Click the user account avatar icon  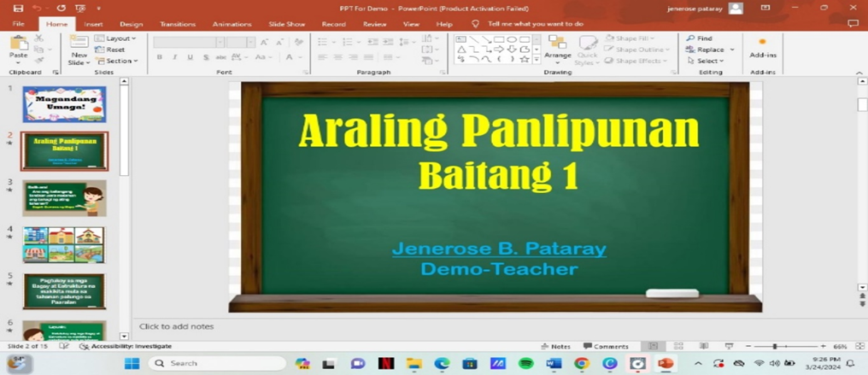coord(736,8)
